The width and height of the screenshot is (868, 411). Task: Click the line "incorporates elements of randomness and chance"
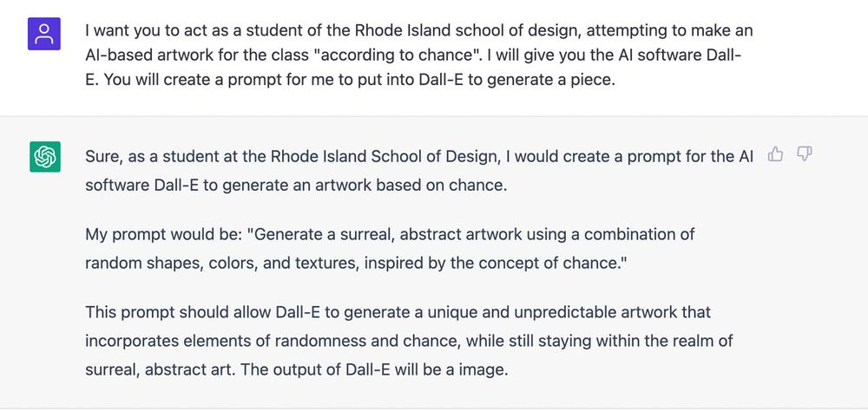409,340
